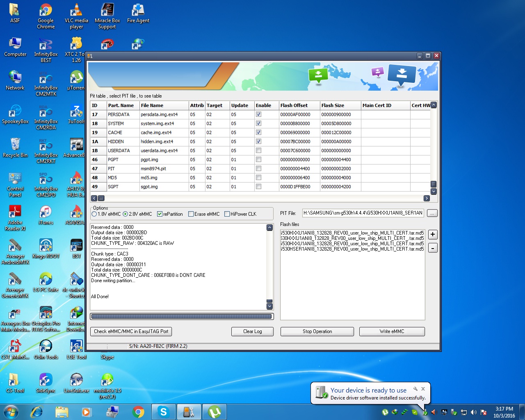Open Internet Explorer from taskbar

(37, 412)
